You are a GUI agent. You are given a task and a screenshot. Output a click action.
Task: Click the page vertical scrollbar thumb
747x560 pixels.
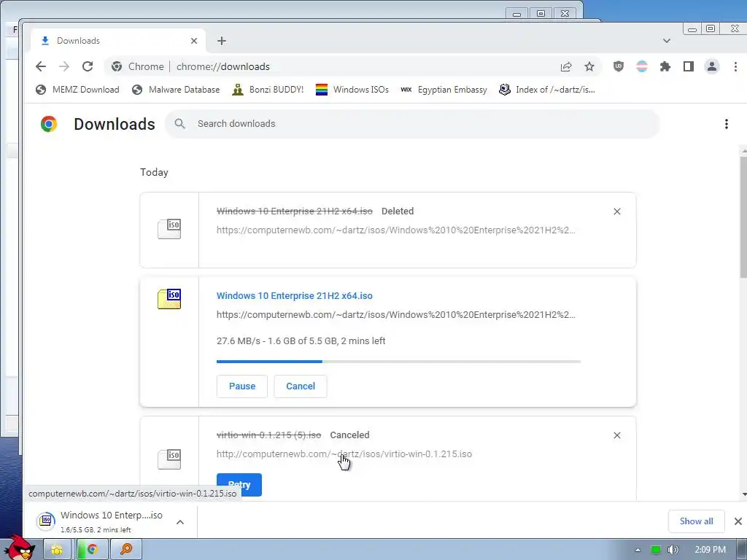point(743,217)
